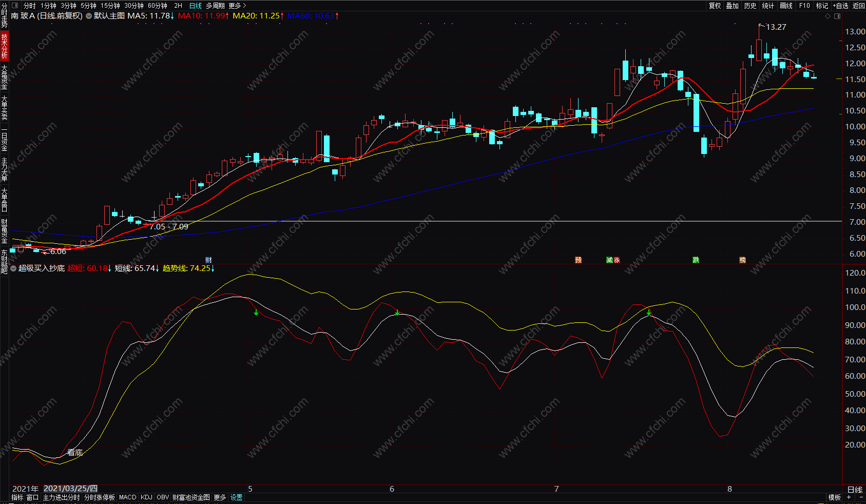The width and height of the screenshot is (866, 504).
Task: Expand the 默认主图 indicator dropdown arrow
Action: pyautogui.click(x=89, y=16)
